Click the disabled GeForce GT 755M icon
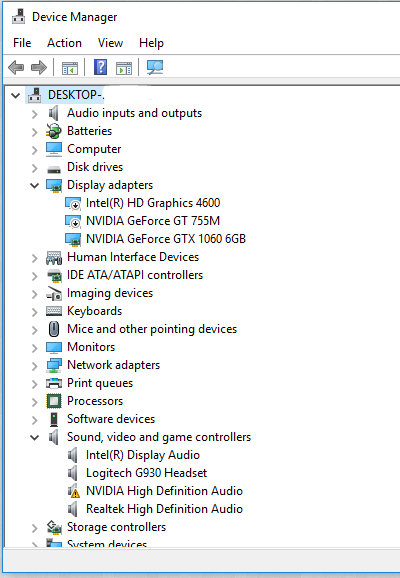Viewport: 400px width, 578px height. click(x=73, y=221)
